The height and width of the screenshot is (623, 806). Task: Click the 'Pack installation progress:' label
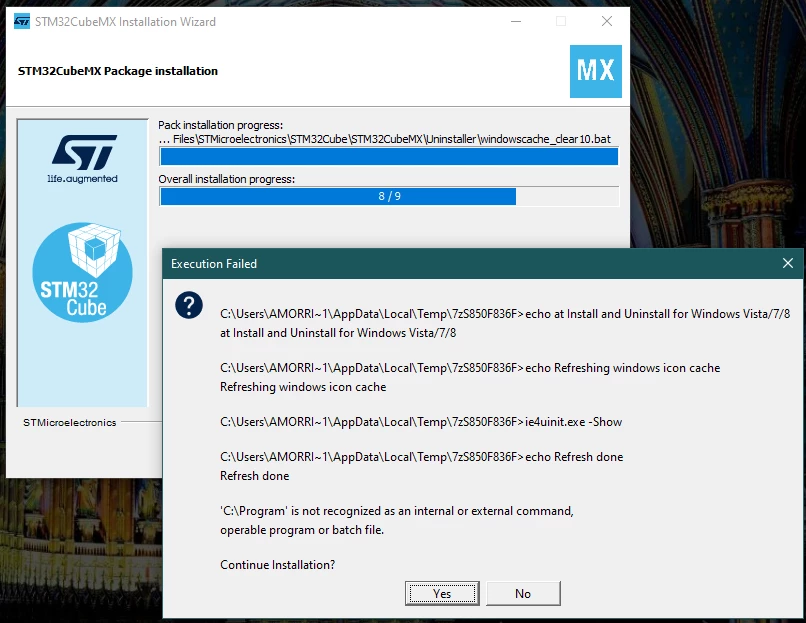coord(221,125)
